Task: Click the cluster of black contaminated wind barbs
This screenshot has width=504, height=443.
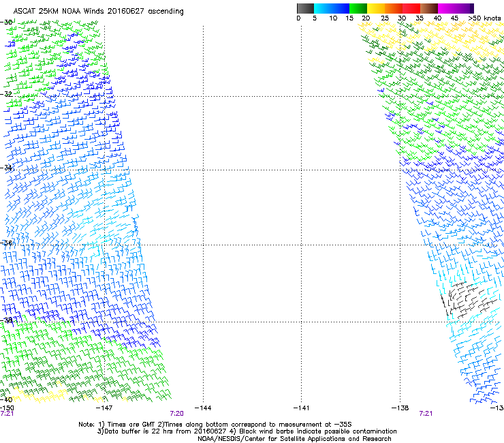Action: coord(468,299)
